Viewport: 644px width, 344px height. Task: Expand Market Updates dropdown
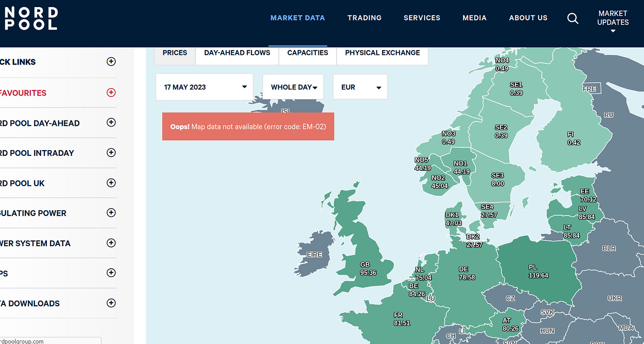(613, 21)
